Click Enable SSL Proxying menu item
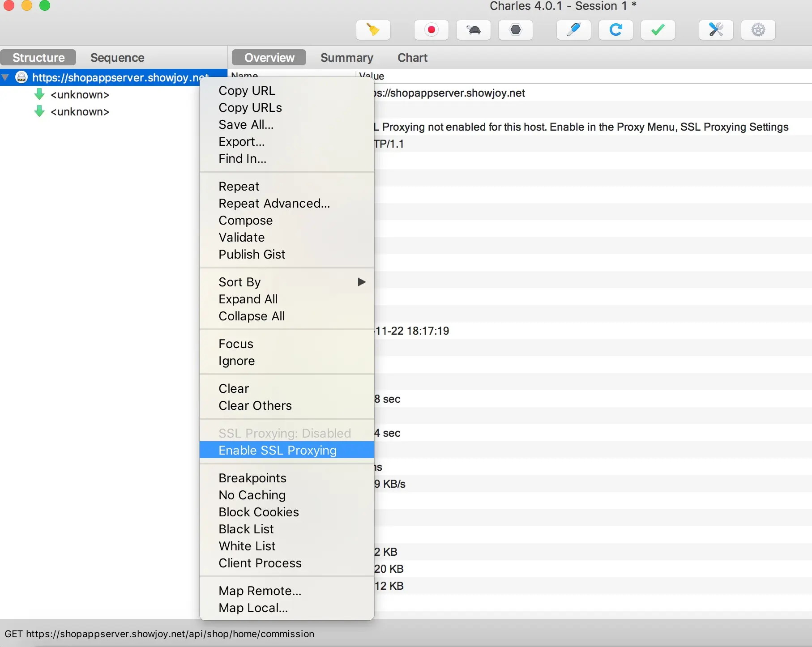 287,451
